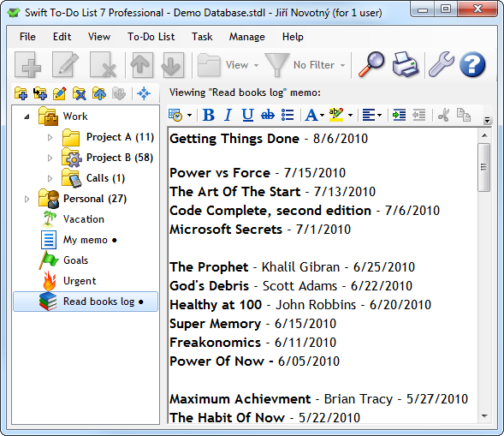The height and width of the screenshot is (436, 504).
Task: Click the Delete Task icon
Action: coord(104,65)
